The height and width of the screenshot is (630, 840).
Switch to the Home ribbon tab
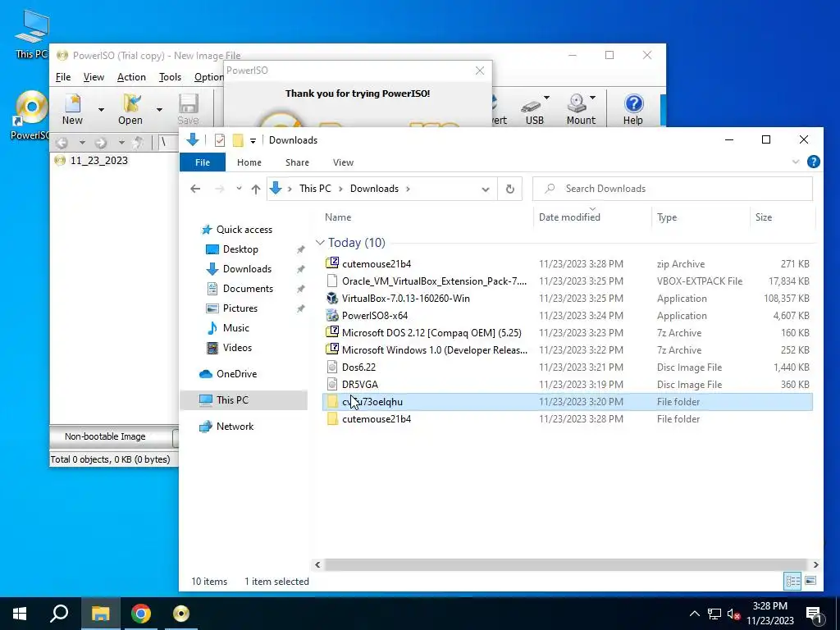point(249,162)
